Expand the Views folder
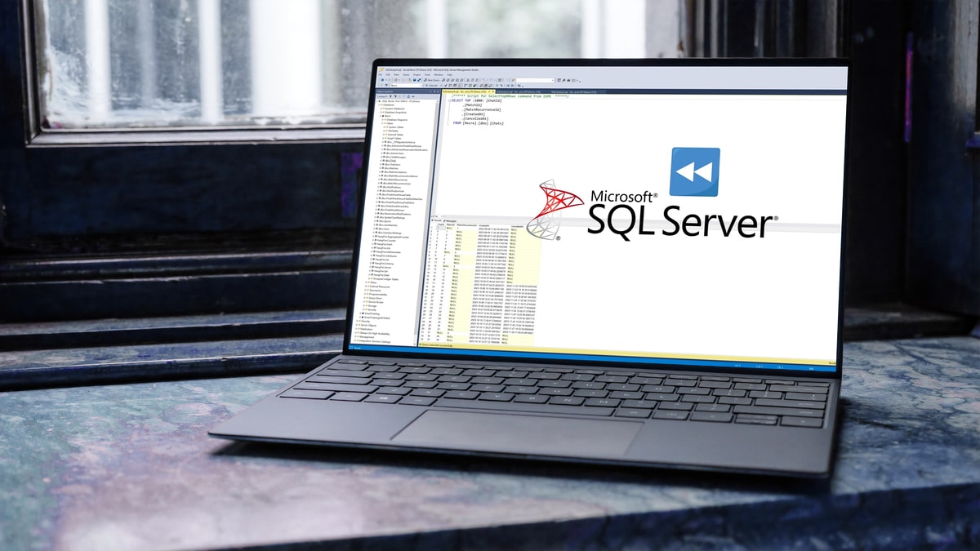This screenshot has height=551, width=980. 366,282
